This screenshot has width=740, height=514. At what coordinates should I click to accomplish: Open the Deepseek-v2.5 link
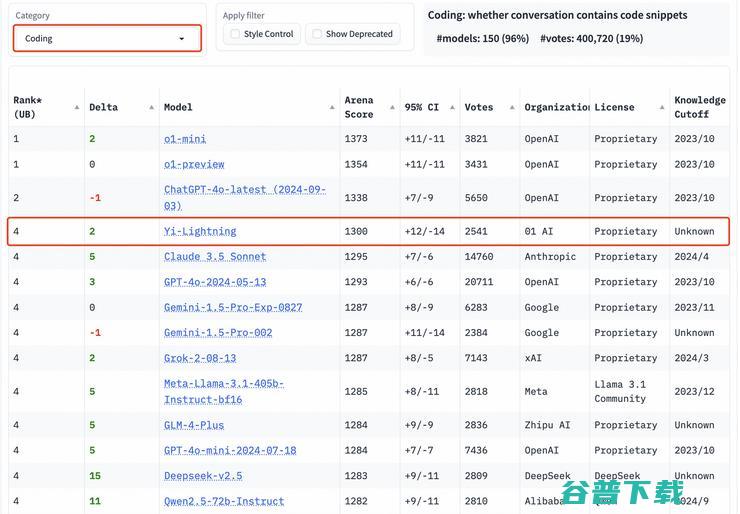tap(203, 476)
